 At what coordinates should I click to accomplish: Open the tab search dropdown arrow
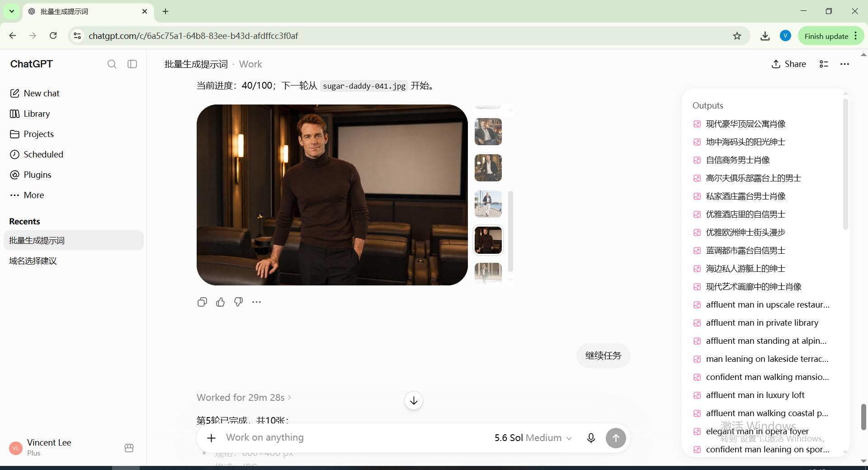(12, 11)
